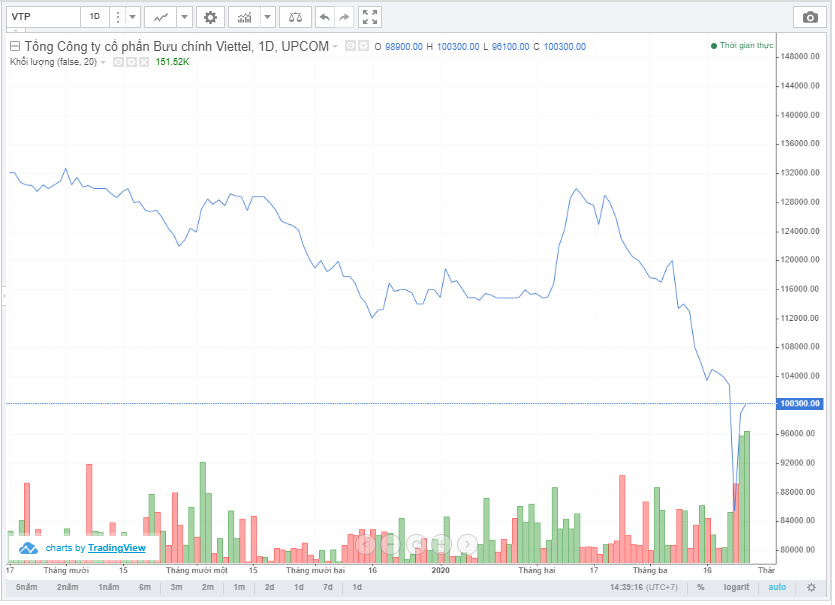Select the 7d time range
835x605 pixels.
[x=328, y=587]
